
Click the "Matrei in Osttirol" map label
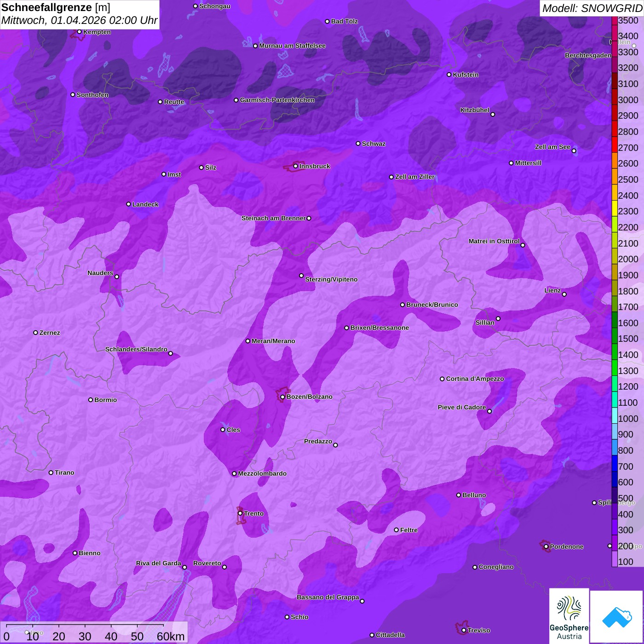494,241
